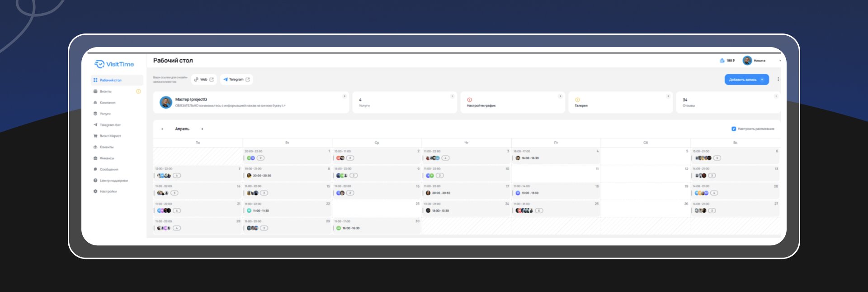The image size is (868, 292).
Task: Click the 188 ₽ balance icon
Action: click(x=722, y=60)
